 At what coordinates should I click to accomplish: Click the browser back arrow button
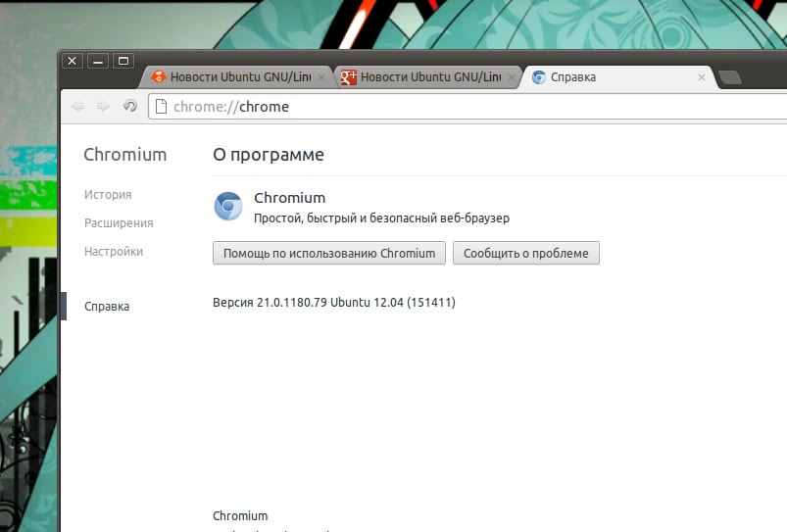[x=77, y=106]
